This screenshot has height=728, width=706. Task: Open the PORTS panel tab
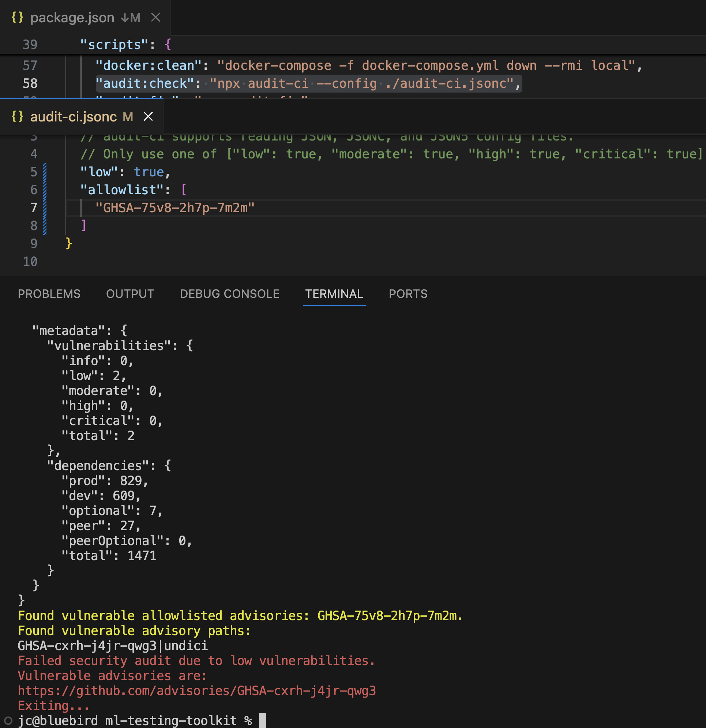pos(408,294)
